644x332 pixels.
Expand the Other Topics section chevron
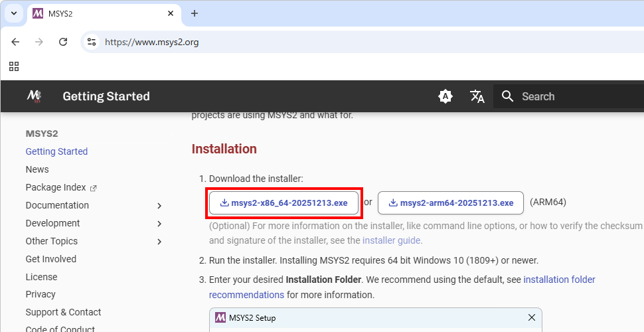(159, 242)
